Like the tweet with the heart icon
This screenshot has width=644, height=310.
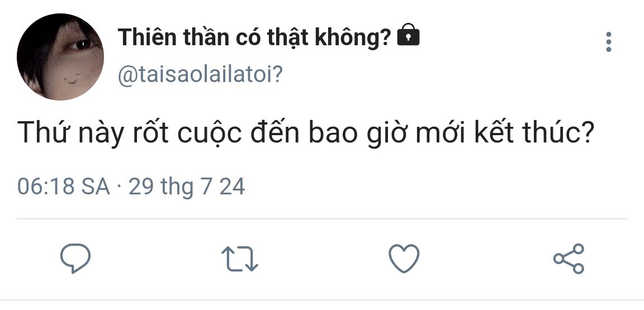click(404, 258)
